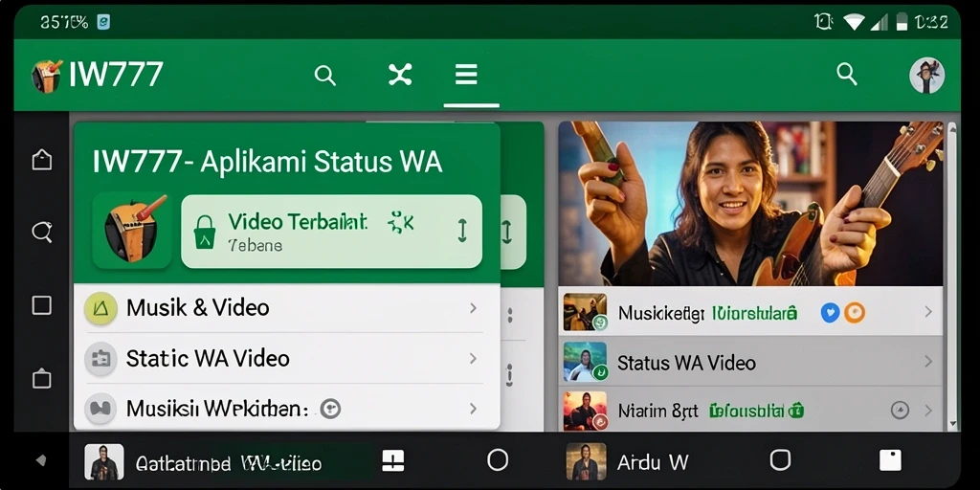Click the guitar app icon tile

[x=132, y=231]
